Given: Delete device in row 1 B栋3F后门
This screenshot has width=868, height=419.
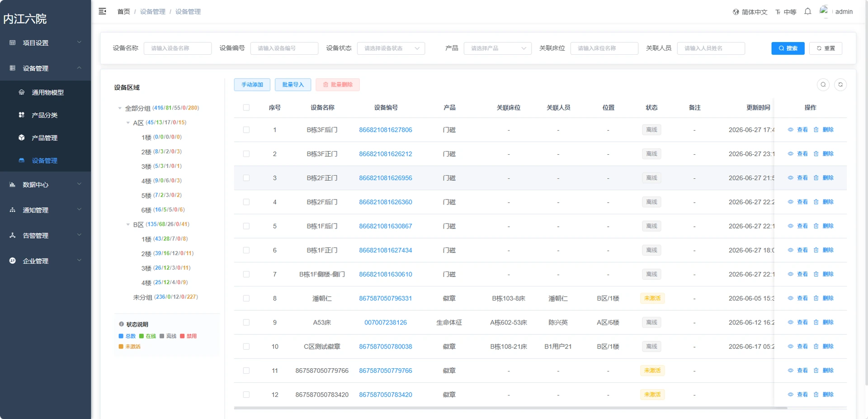Looking at the screenshot, I should coord(824,130).
